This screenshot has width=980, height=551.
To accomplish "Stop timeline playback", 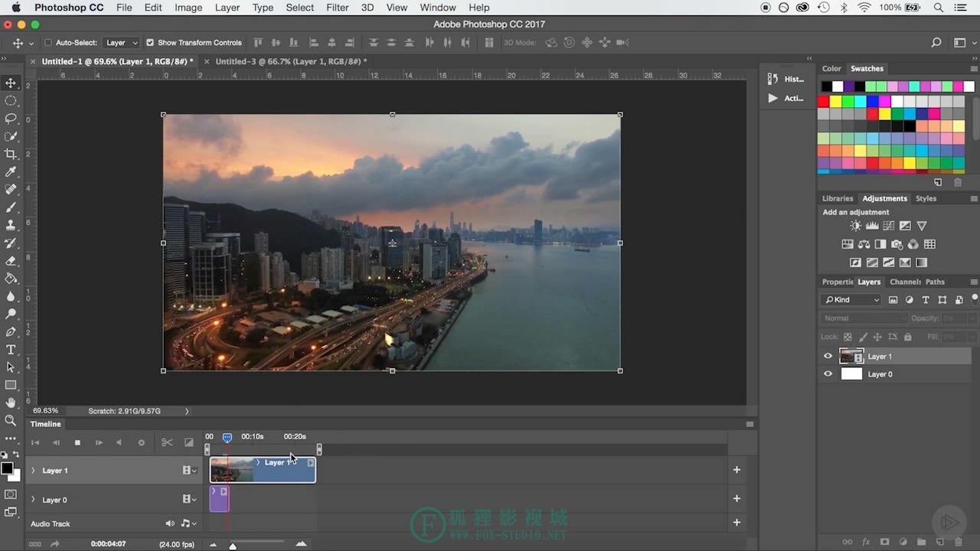I will (x=77, y=442).
